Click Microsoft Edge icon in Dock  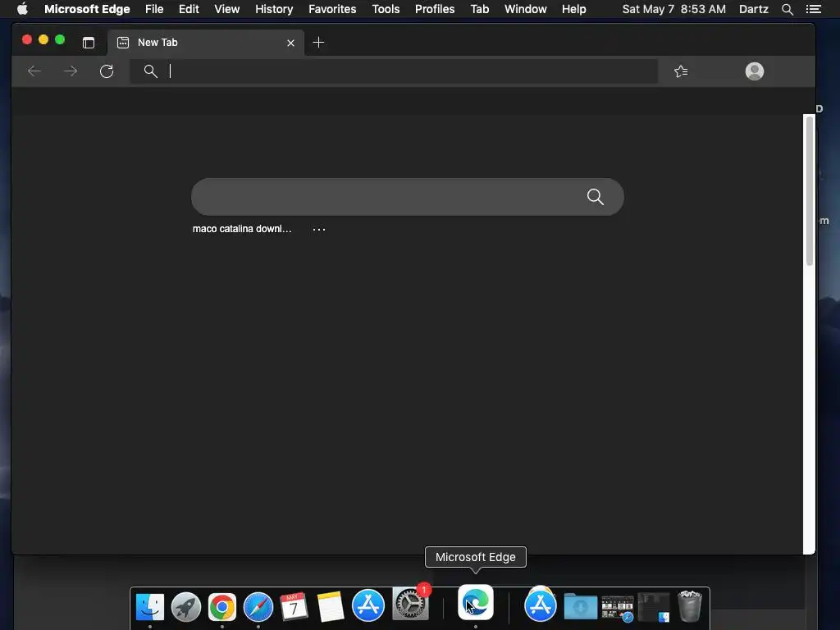click(x=475, y=602)
